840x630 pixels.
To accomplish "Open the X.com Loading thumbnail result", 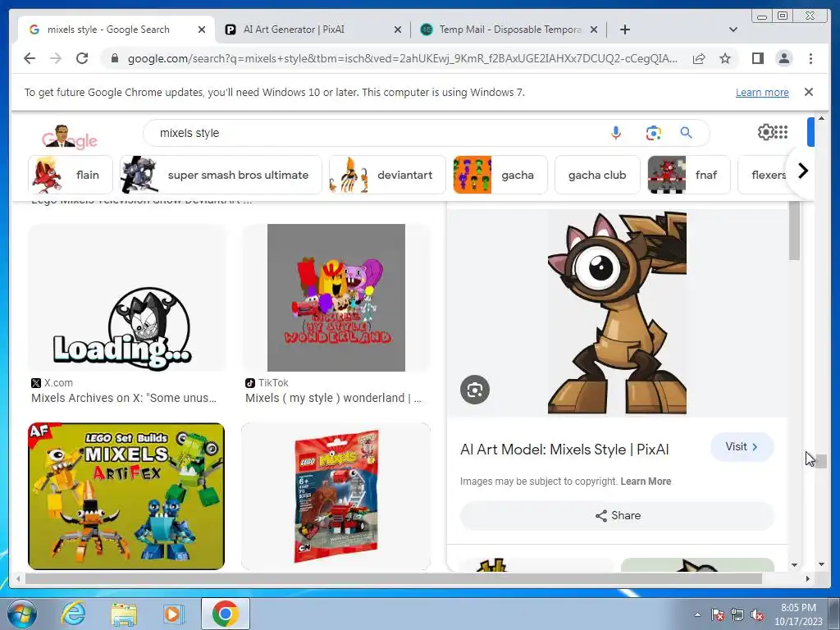I will 127,298.
